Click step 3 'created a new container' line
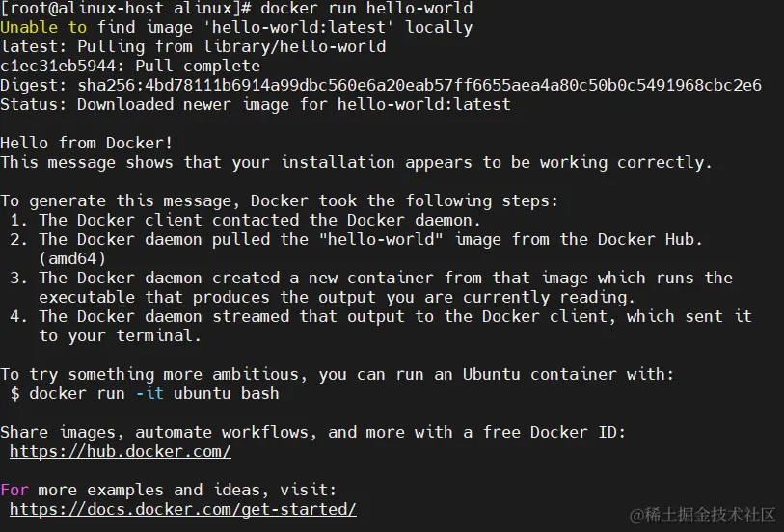The height and width of the screenshot is (532, 784). point(371,279)
